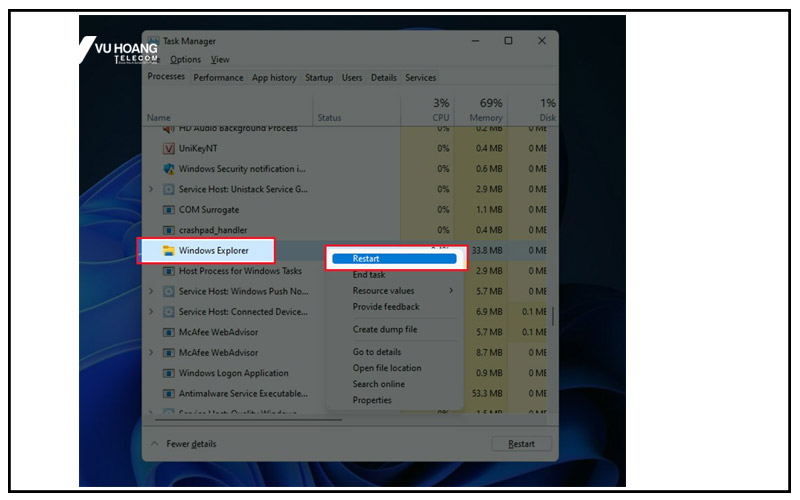Click the 33.8 MB memory value
Screen dimensions: 800x500
(x=487, y=251)
